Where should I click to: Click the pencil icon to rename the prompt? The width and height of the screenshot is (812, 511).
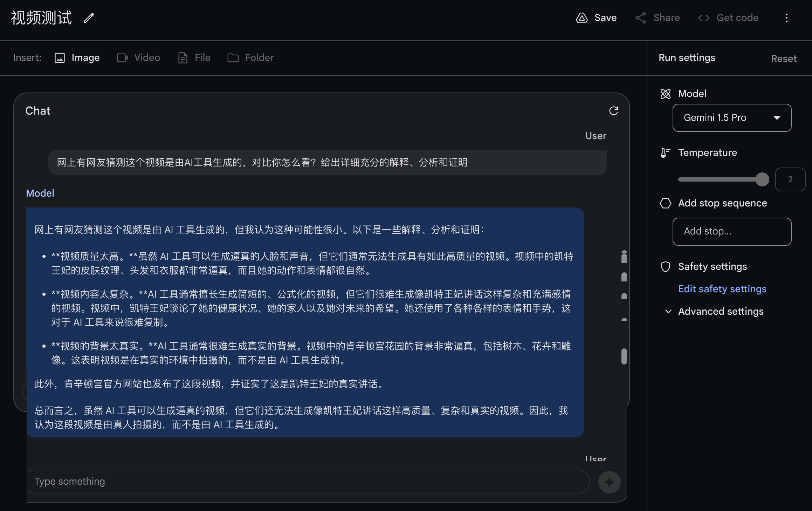[x=89, y=18]
